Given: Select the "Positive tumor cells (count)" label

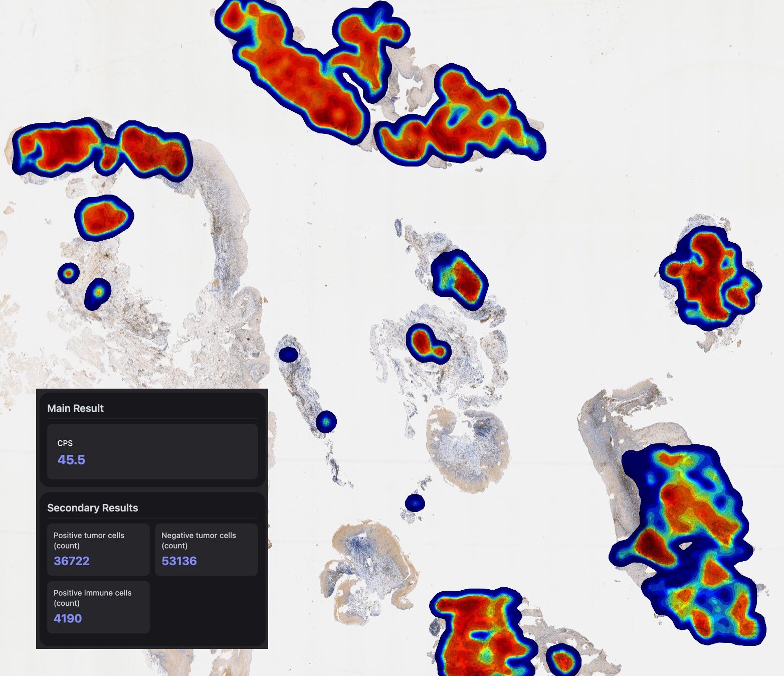Looking at the screenshot, I should (x=89, y=541).
